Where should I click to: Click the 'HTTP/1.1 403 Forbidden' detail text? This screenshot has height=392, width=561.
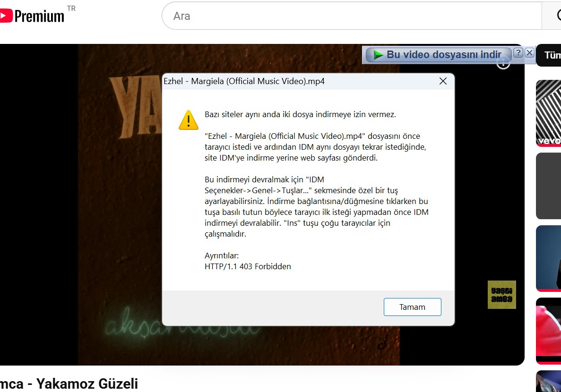coord(248,266)
